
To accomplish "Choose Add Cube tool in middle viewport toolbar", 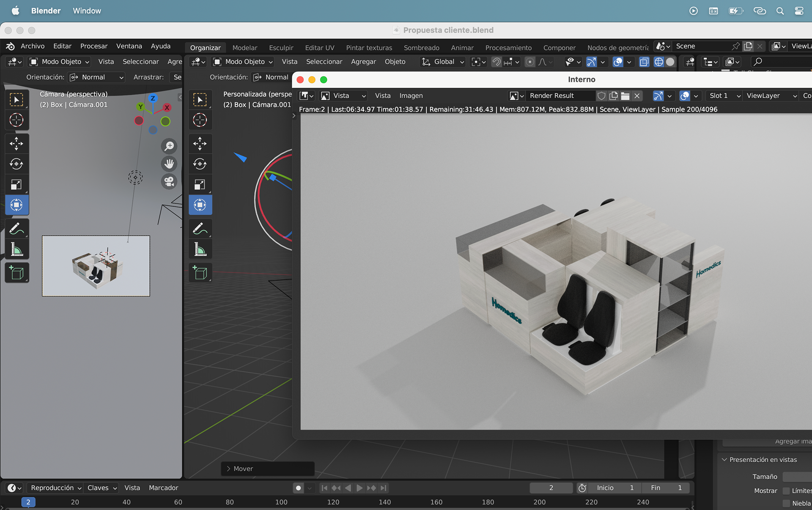I will 200,273.
